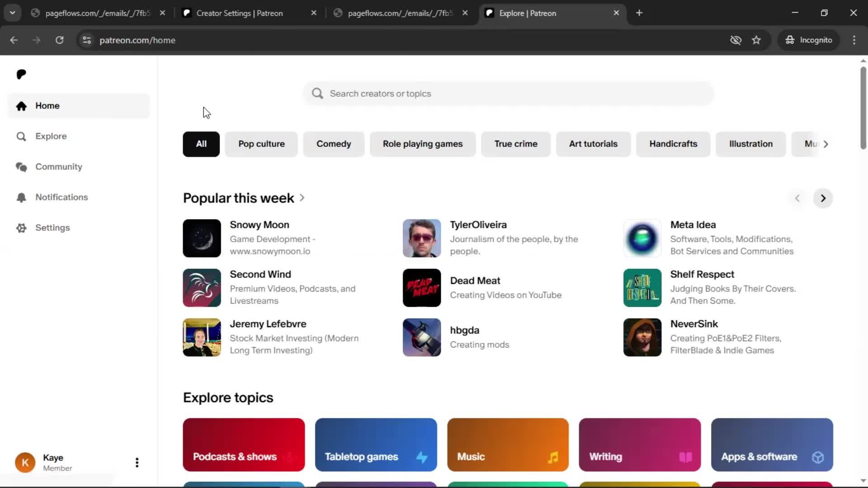Click the patreon.com/home address bar
Screen dimensions: 868x488
pyautogui.click(x=137, y=40)
